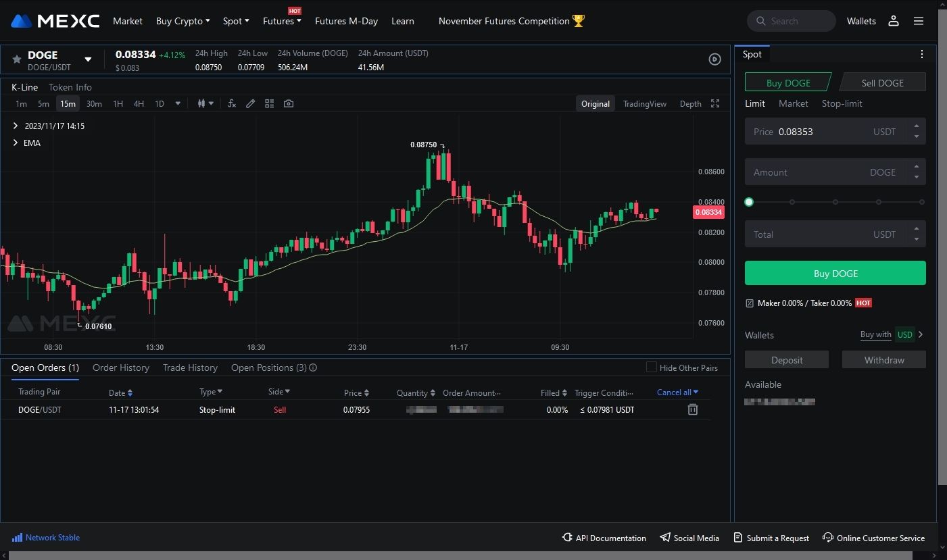Open the user account profile icon
947x560 pixels.
(x=894, y=21)
